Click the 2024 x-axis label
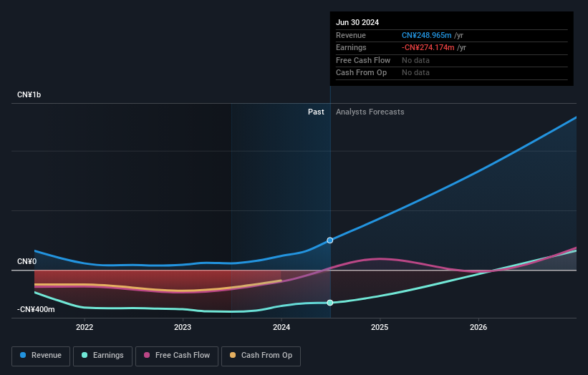The width and height of the screenshot is (588, 375). (x=281, y=327)
